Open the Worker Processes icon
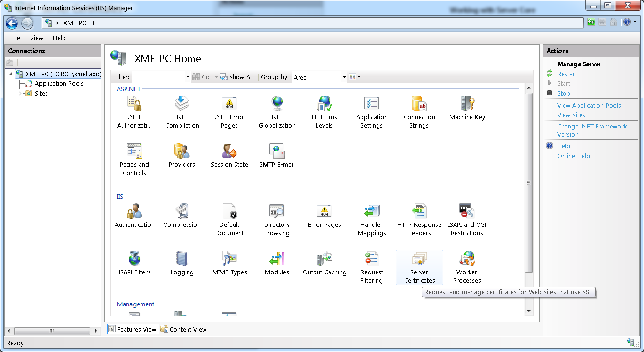 coord(467,267)
